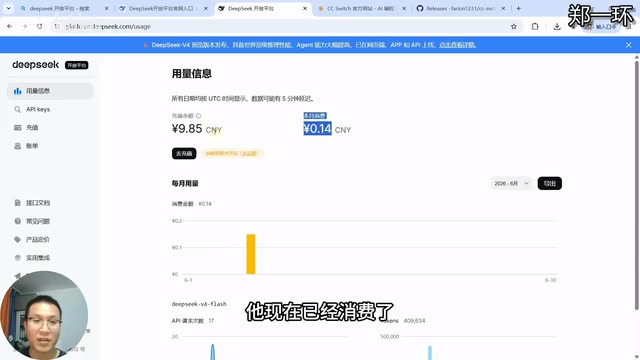Image resolution: width=640 pixels, height=360 pixels.
Task: Click the ¥9.85 balance value
Action: click(x=187, y=129)
